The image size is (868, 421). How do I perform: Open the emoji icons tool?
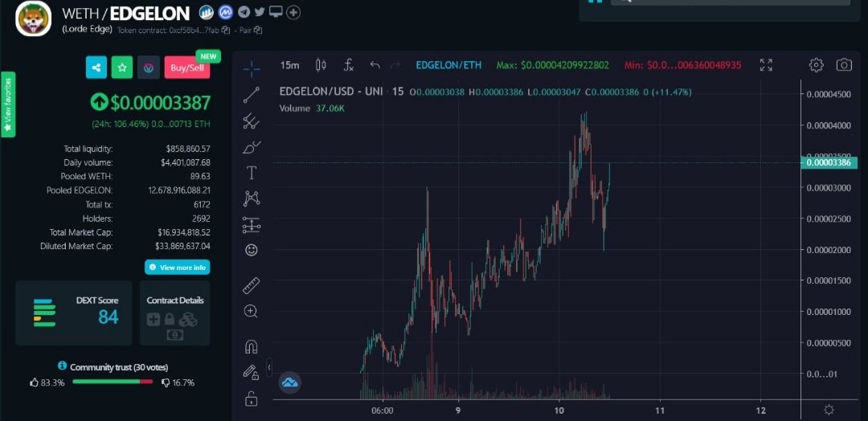tap(252, 250)
